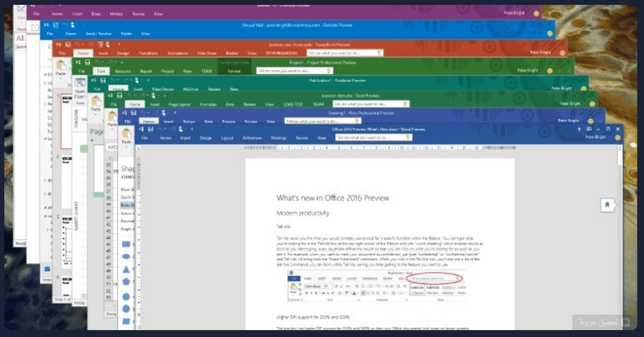Screen dimensions: 644x337
Task: Open Report tab in Project window
Action: [x=146, y=71]
